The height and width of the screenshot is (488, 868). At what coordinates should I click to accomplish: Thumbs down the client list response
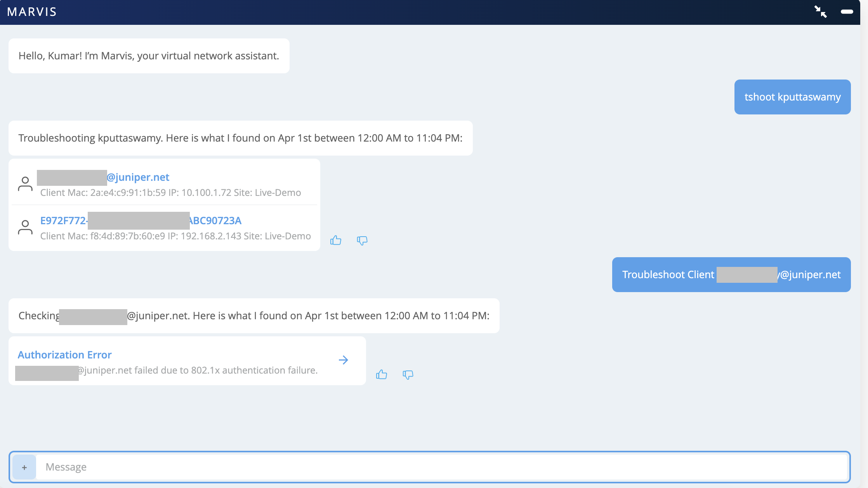[362, 241]
